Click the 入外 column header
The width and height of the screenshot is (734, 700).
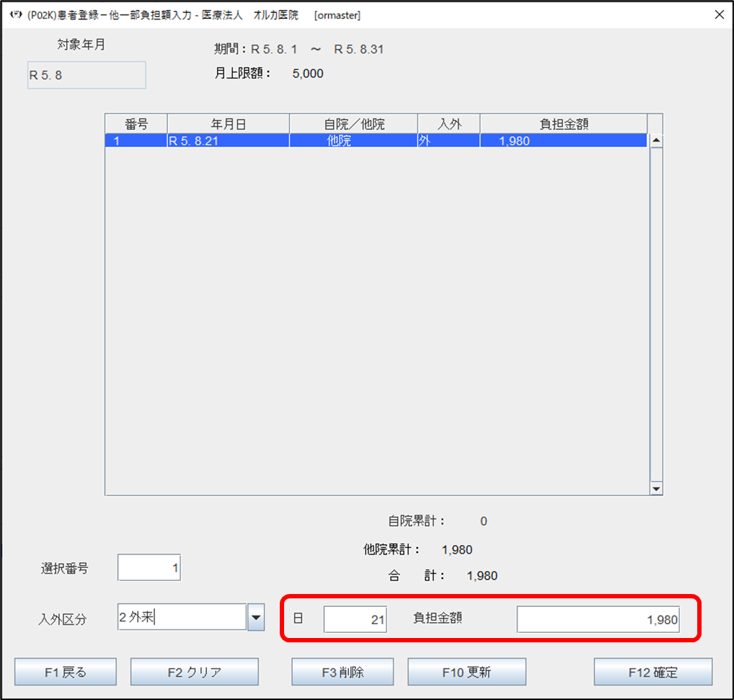(449, 124)
